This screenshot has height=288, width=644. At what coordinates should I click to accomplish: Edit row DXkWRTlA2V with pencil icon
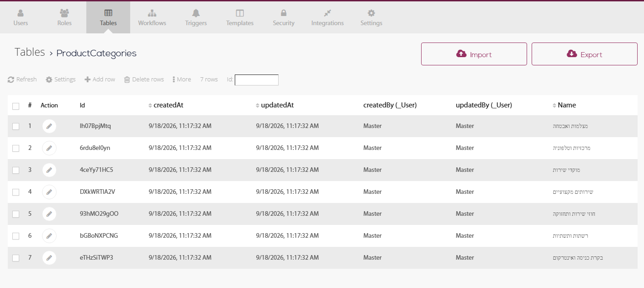[x=49, y=192]
